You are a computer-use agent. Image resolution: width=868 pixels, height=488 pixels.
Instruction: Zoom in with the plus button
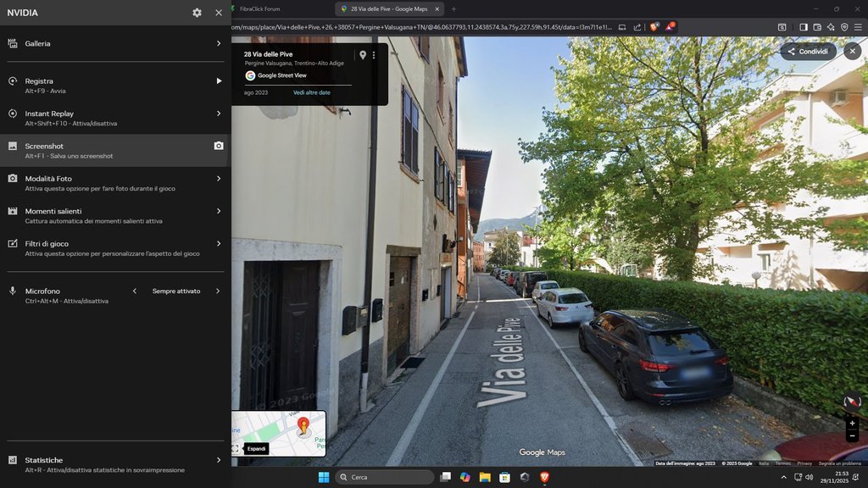pos(852,424)
